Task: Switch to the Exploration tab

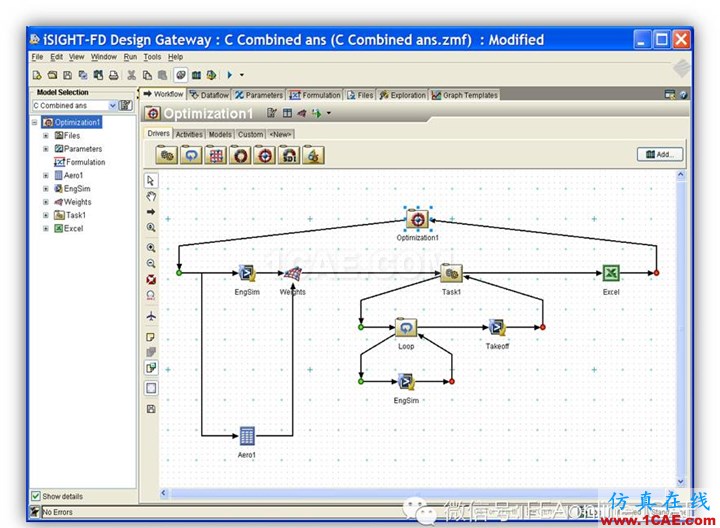Action: (x=403, y=95)
